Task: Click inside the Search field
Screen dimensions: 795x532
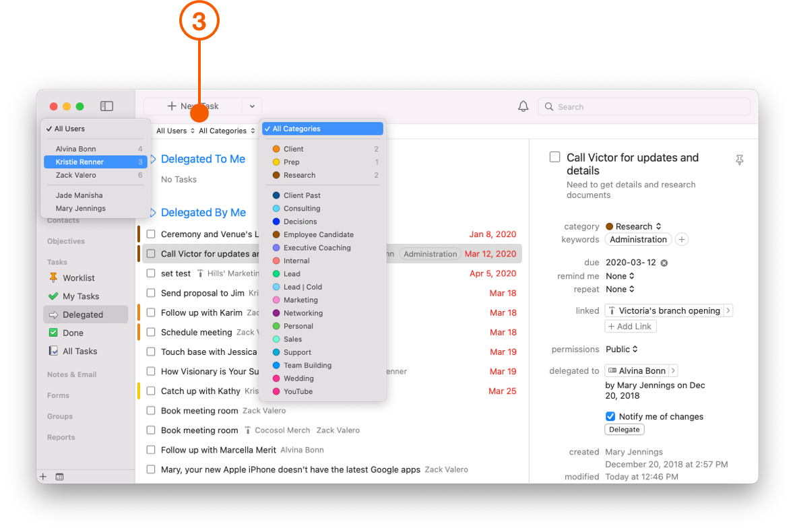Action: 643,106
